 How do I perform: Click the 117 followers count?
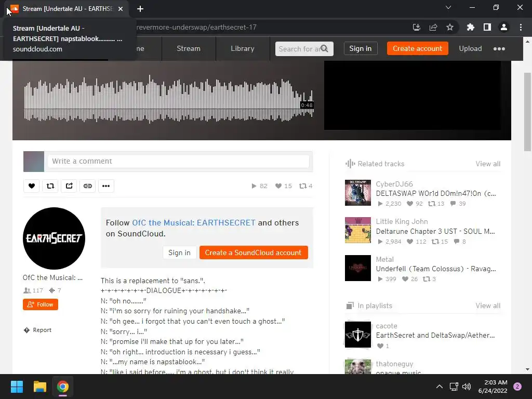pyautogui.click(x=33, y=290)
